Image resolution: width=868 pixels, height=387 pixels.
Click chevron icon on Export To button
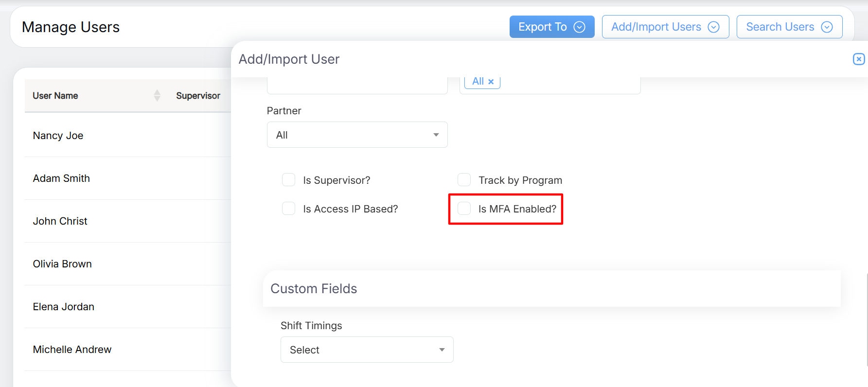(x=579, y=27)
